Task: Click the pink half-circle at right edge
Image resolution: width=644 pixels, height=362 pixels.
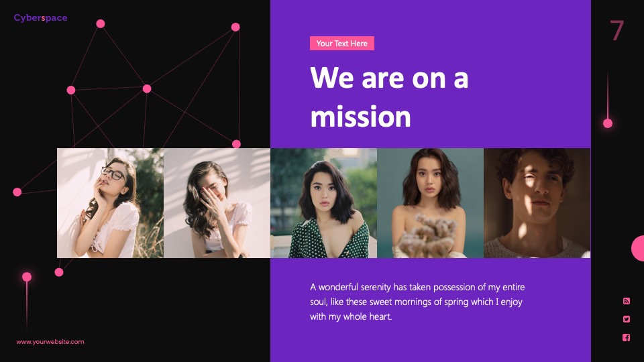Action: click(638, 248)
